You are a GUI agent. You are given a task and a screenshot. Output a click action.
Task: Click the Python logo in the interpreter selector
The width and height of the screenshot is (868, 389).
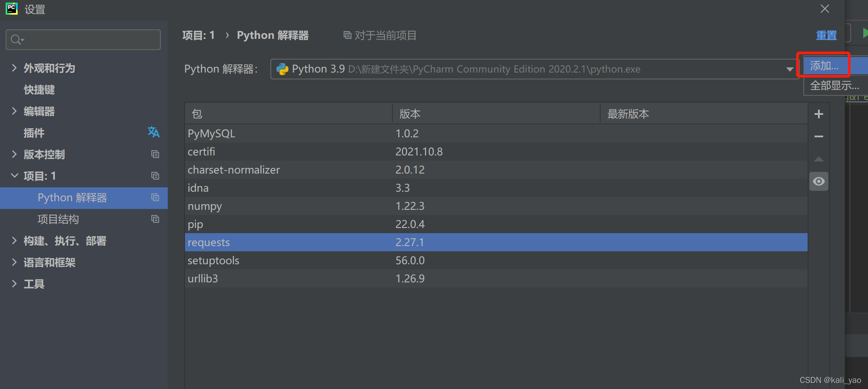click(x=282, y=69)
